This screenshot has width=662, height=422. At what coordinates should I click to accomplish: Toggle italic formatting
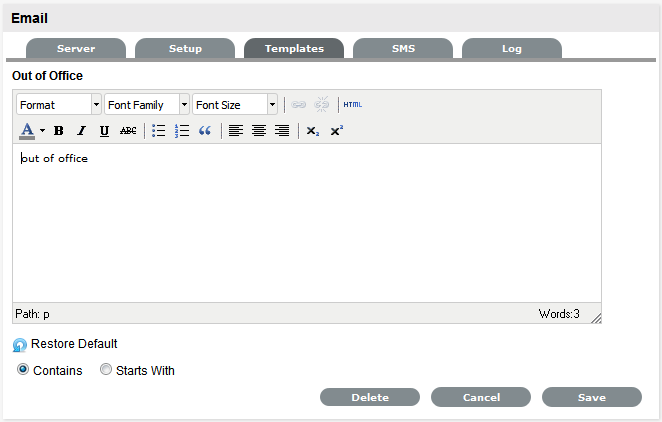coord(81,131)
